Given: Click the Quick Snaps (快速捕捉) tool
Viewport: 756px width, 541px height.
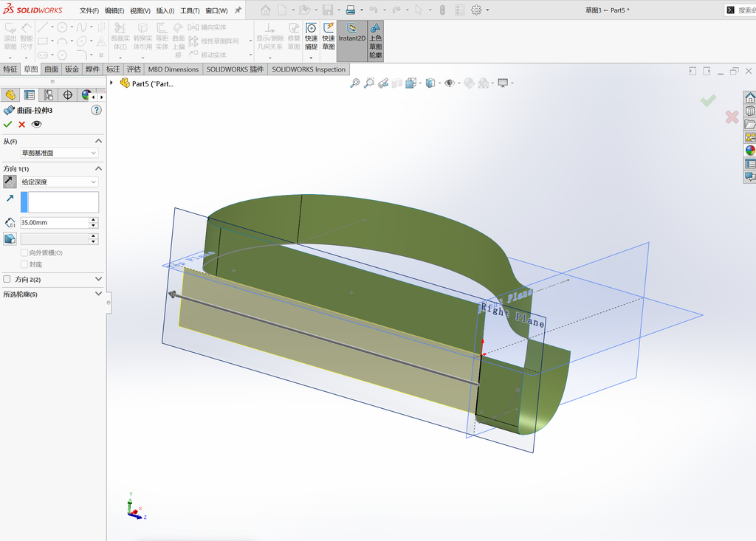Looking at the screenshot, I should point(311,37).
